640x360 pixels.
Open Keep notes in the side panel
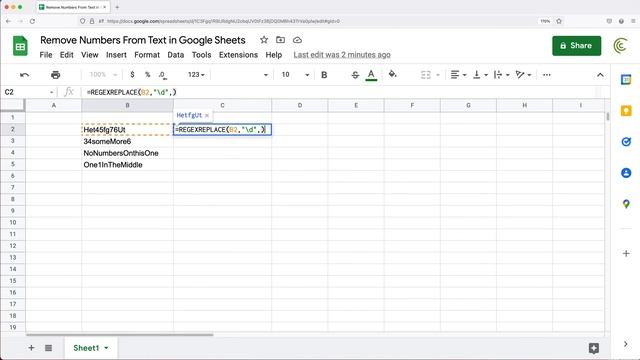626,111
